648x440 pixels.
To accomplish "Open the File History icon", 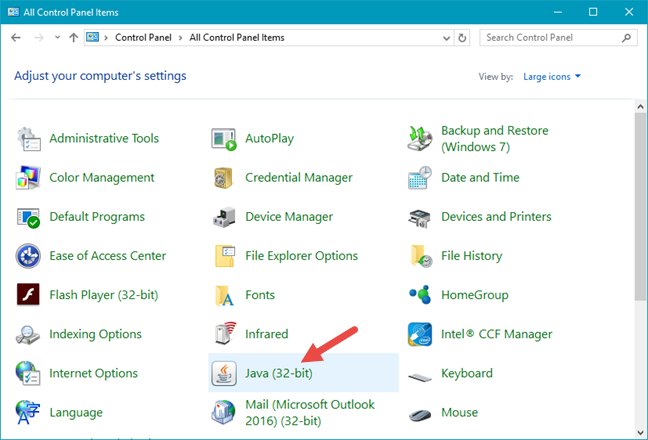I will (420, 256).
